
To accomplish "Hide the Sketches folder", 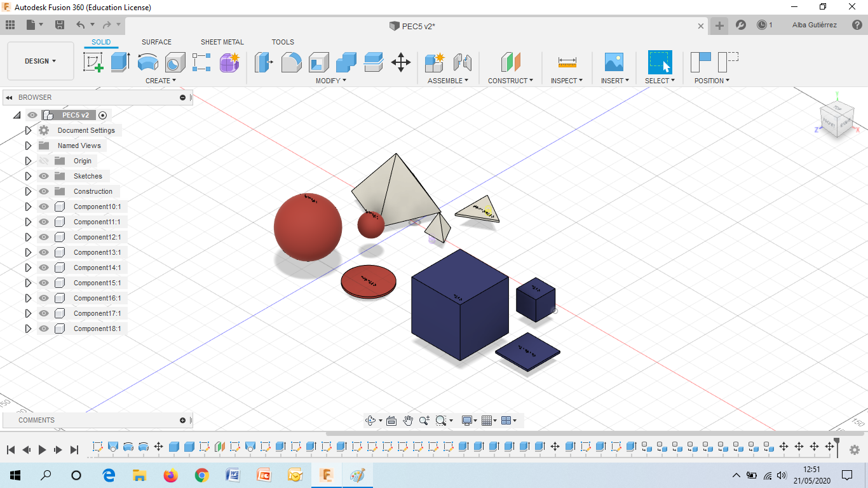I will (44, 176).
